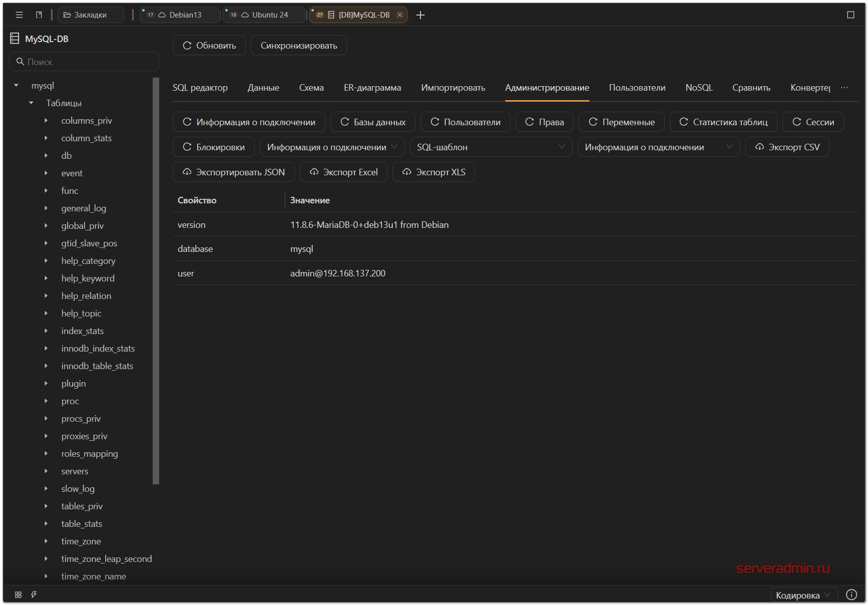Open the Кодировка encoding dropdown
The image size is (868, 605).
804,595
